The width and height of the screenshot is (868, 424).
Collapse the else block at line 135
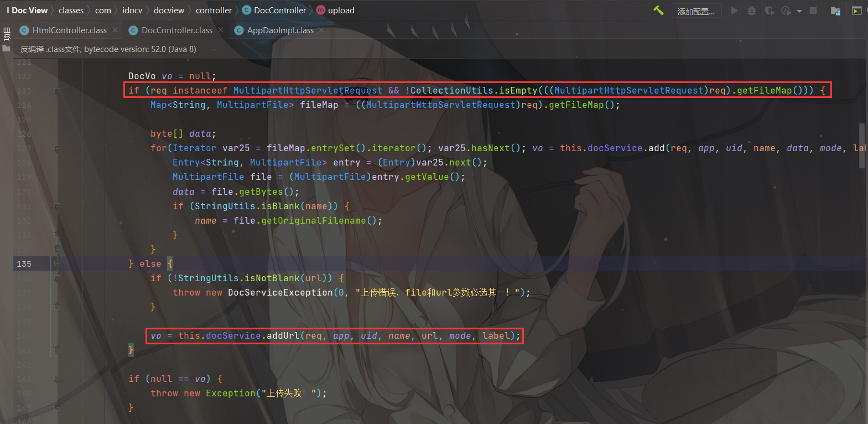(57, 263)
